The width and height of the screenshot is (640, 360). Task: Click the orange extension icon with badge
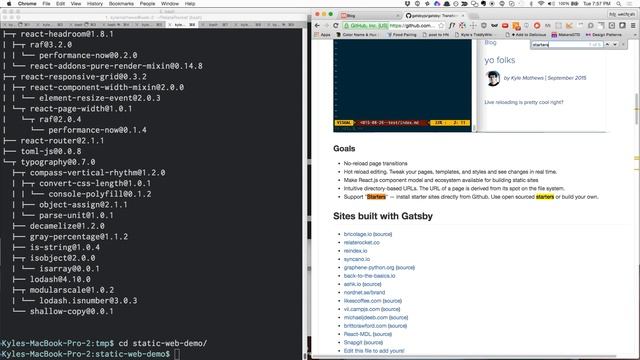[516, 26]
